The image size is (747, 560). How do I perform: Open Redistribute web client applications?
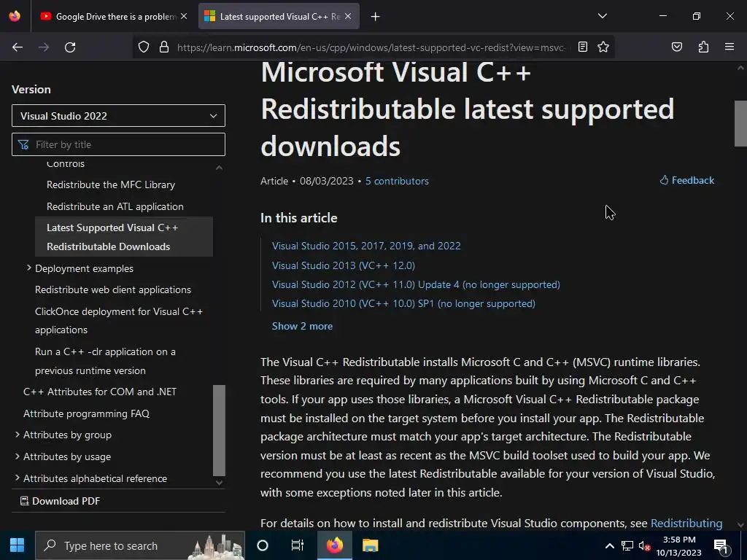(x=113, y=289)
